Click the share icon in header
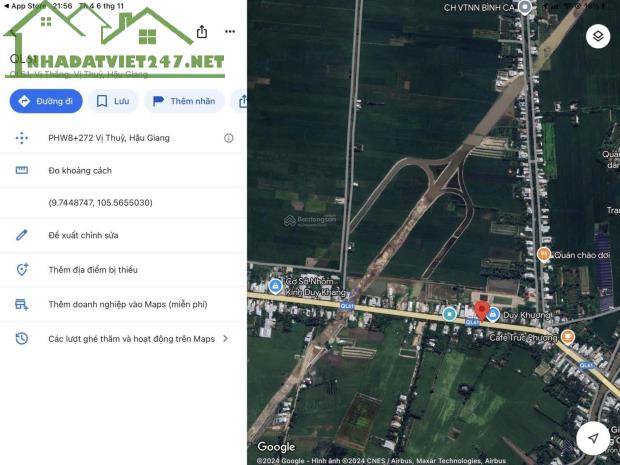The image size is (620, 465). (x=202, y=32)
